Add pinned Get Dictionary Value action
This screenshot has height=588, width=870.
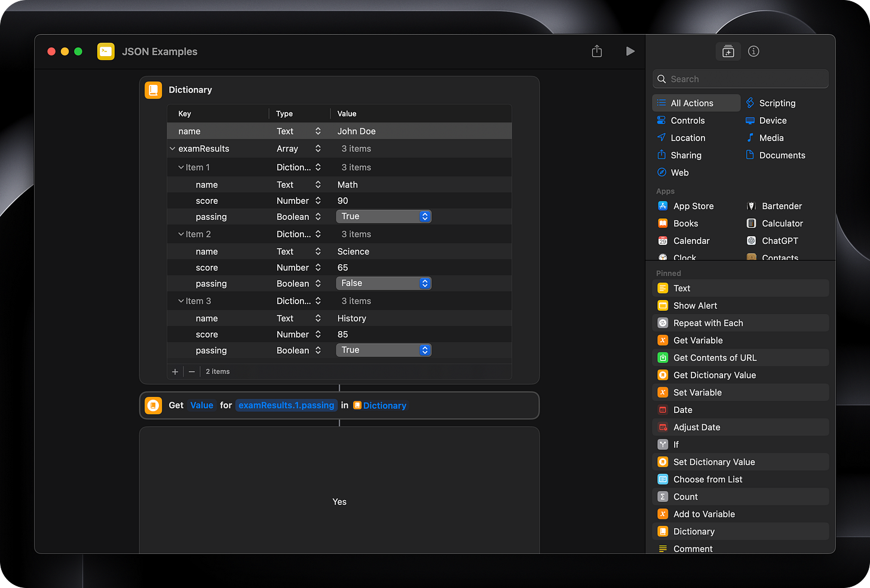[741, 375]
